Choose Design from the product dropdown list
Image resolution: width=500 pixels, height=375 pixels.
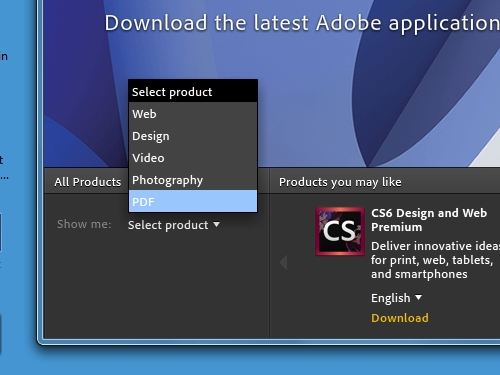coord(193,136)
